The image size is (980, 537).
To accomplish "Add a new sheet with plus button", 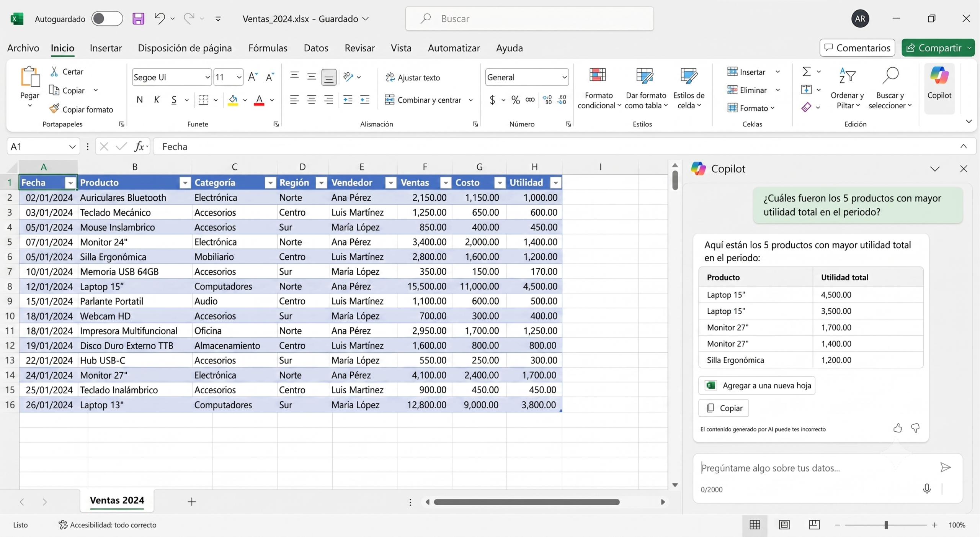I will [x=192, y=501].
